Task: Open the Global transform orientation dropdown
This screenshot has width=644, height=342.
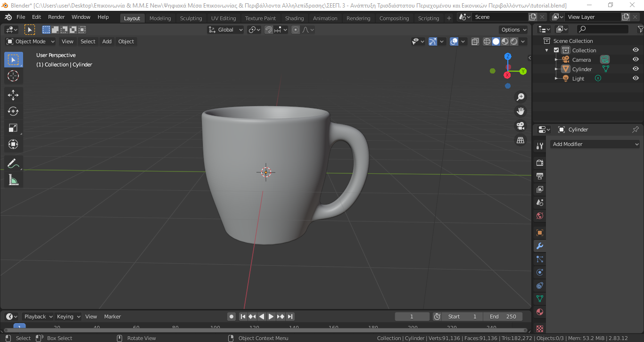Action: [x=225, y=30]
